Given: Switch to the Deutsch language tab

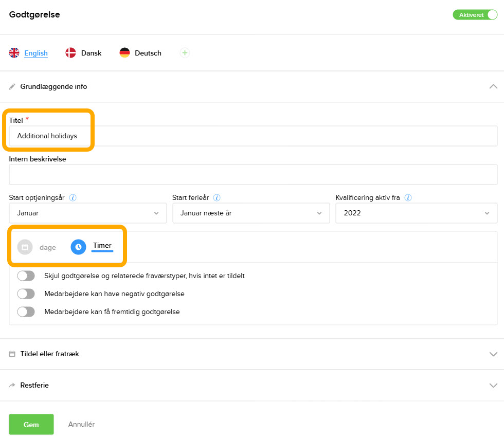Looking at the screenshot, I should pos(140,53).
